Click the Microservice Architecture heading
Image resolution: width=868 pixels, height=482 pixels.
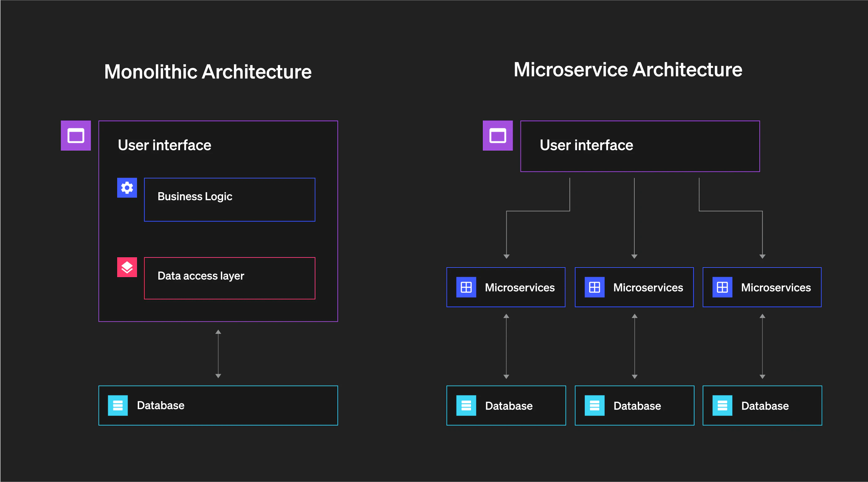click(628, 70)
